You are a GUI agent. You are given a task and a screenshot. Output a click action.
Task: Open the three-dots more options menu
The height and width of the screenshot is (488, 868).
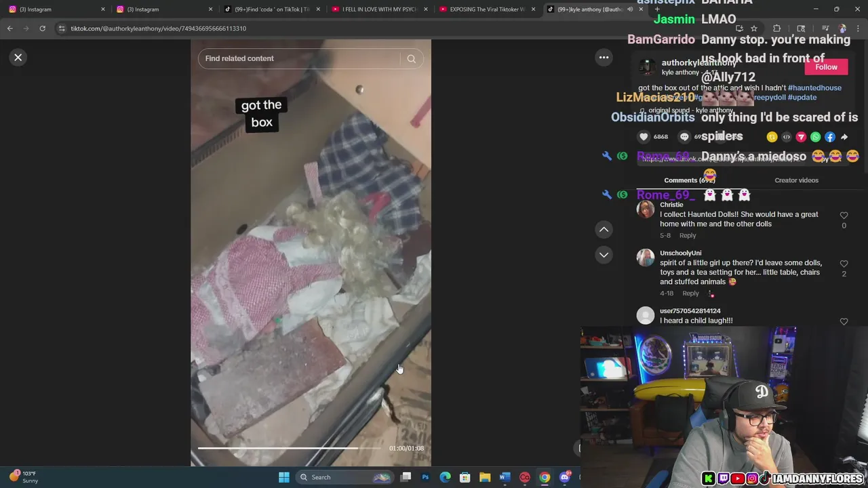click(604, 58)
